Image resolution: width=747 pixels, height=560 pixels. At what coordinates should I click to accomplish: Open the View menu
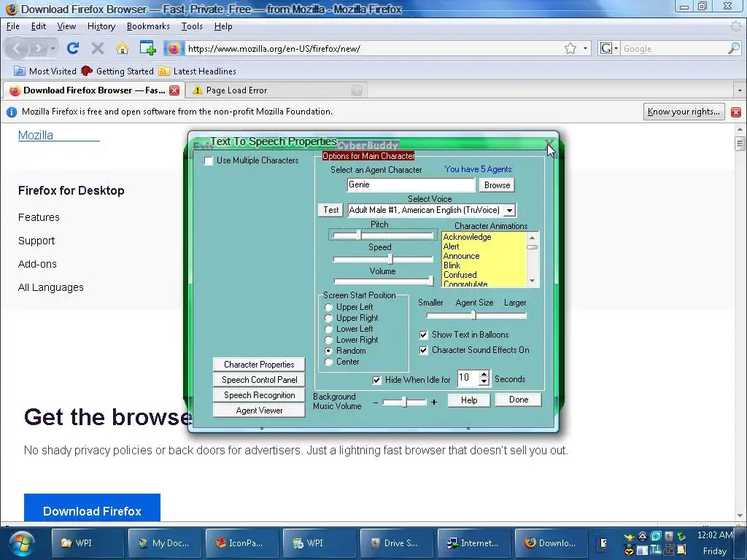66,26
